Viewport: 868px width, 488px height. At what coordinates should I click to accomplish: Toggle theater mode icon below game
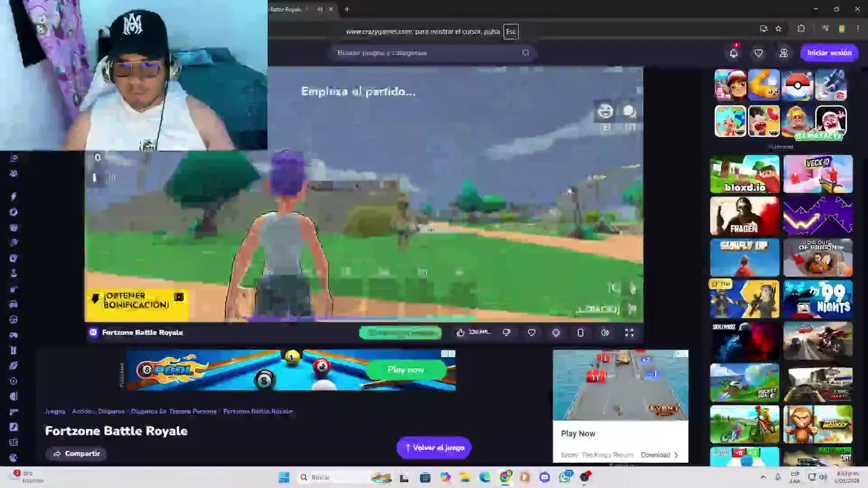tap(605, 332)
